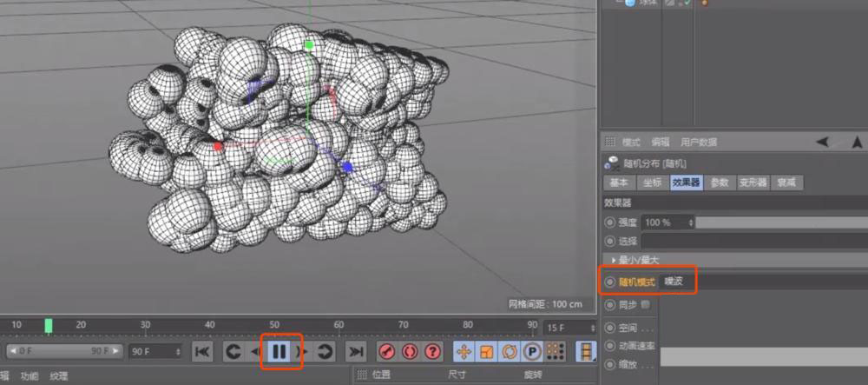
Task: Click the 动画速率 slider bar
Action: coord(764,356)
